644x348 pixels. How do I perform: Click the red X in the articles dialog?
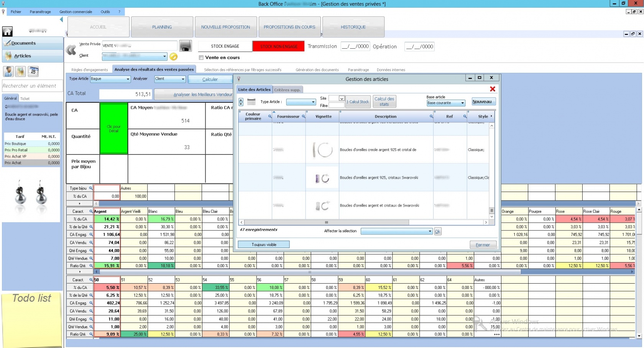tap(493, 89)
